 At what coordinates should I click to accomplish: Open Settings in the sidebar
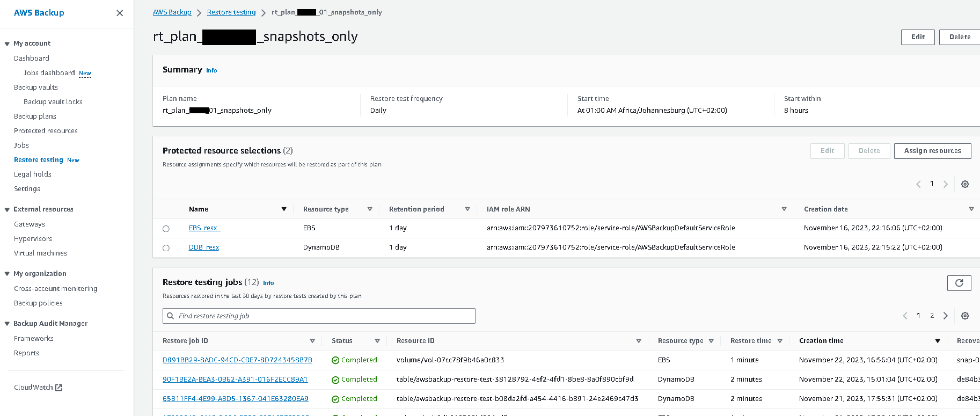click(x=27, y=189)
